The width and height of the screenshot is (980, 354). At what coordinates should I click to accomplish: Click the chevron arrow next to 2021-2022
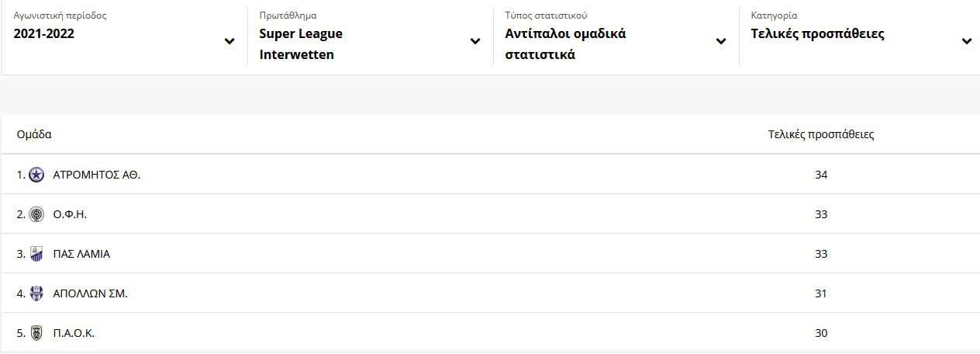point(229,41)
